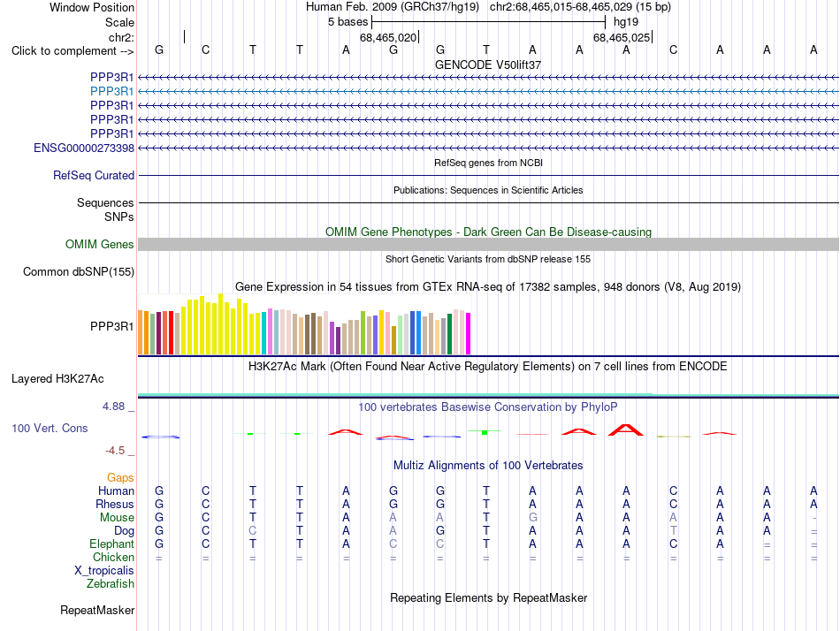
Task: Click the chr2: base position label
Action: tap(121, 37)
